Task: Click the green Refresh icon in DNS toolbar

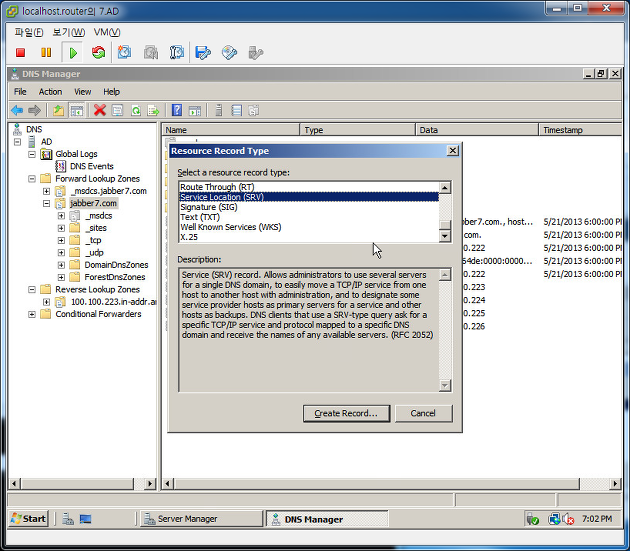Action: pyautogui.click(x=136, y=110)
